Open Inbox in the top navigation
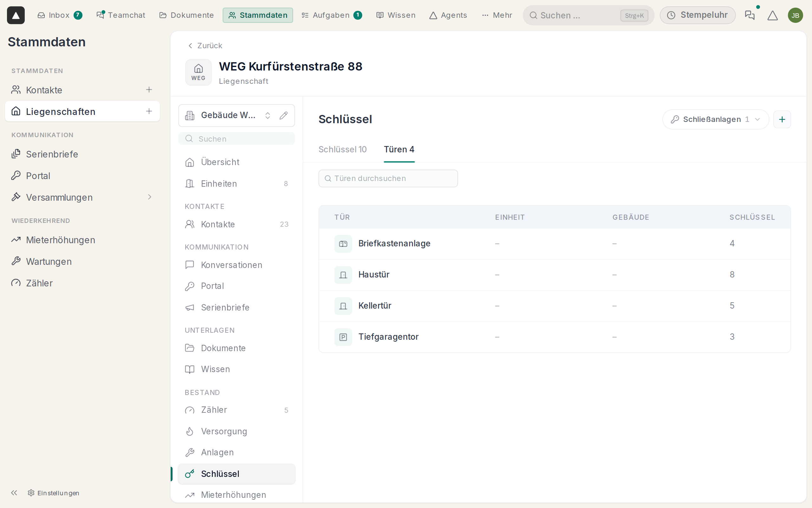Screen dimensions: 812x508 tap(60, 15)
